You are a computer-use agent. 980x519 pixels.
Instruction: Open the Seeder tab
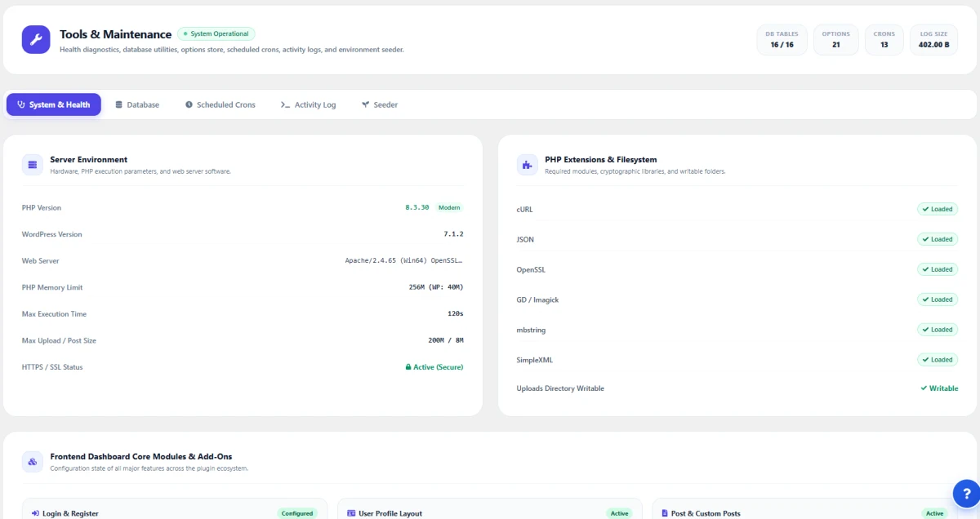[380, 104]
